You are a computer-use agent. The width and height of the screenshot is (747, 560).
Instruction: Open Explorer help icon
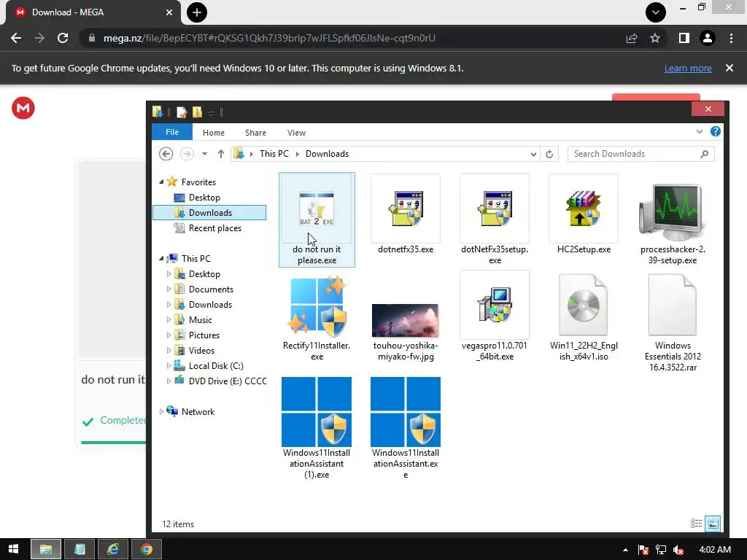(715, 132)
